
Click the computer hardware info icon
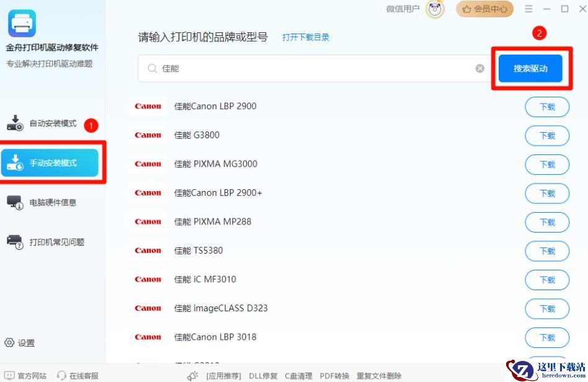point(15,202)
